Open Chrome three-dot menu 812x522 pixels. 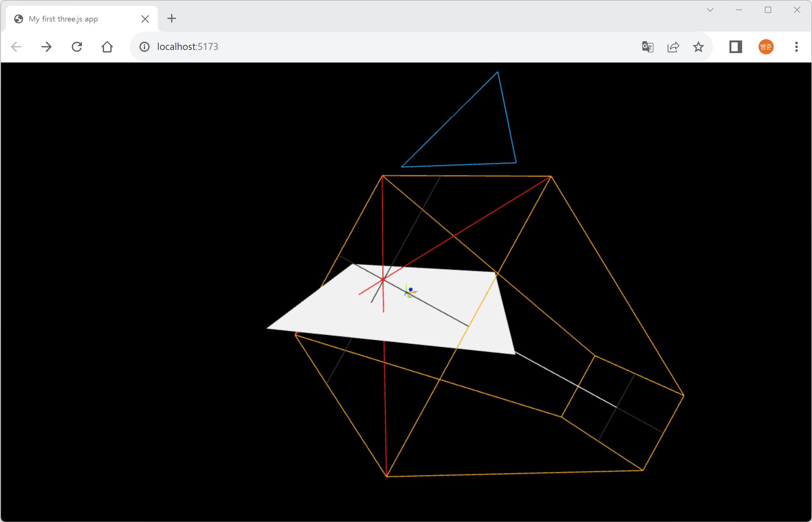click(796, 47)
